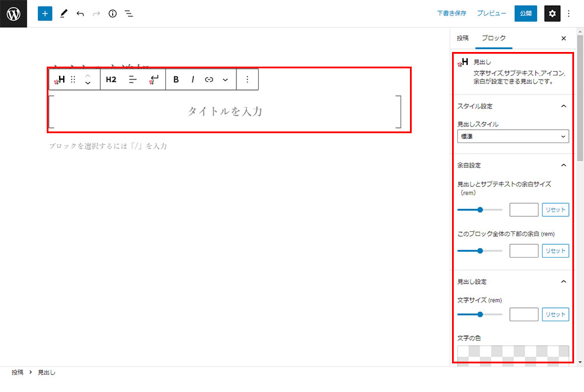Click the タイトルを入力 heading field
The image size is (584, 392).
pos(225,111)
